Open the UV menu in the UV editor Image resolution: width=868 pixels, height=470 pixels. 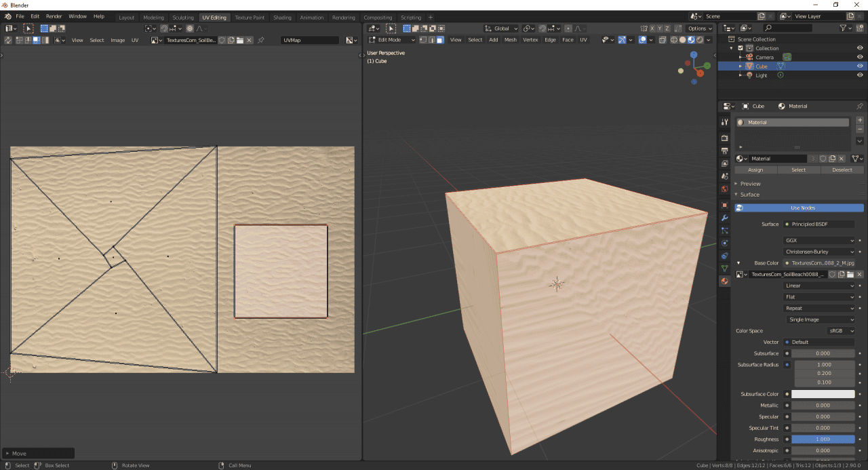tap(135, 39)
